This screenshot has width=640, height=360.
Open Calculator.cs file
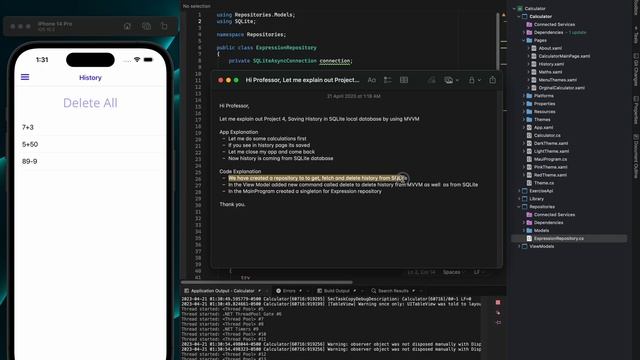click(x=547, y=136)
